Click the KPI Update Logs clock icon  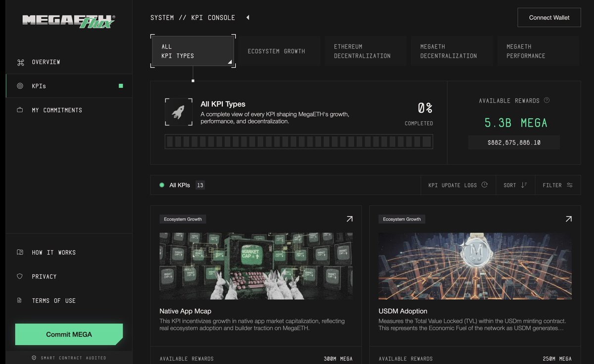[x=485, y=185]
